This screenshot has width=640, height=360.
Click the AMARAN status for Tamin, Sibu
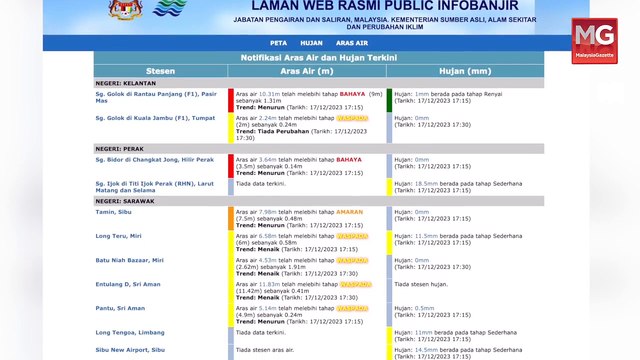(349, 212)
